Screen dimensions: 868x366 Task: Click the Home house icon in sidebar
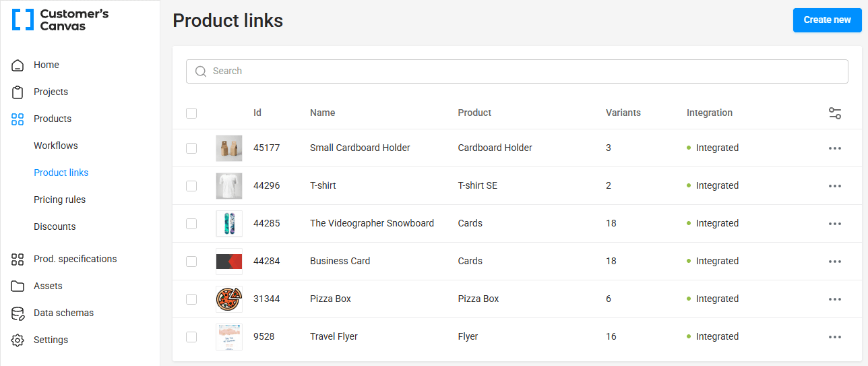18,65
